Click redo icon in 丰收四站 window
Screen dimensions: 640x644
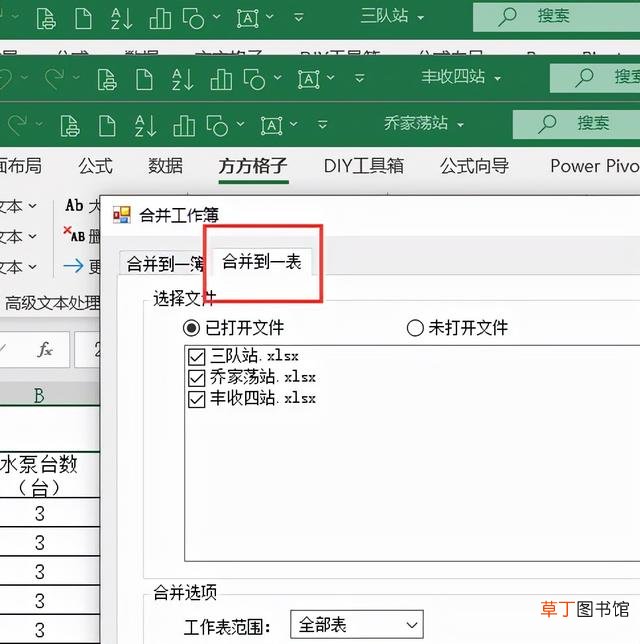point(54,78)
